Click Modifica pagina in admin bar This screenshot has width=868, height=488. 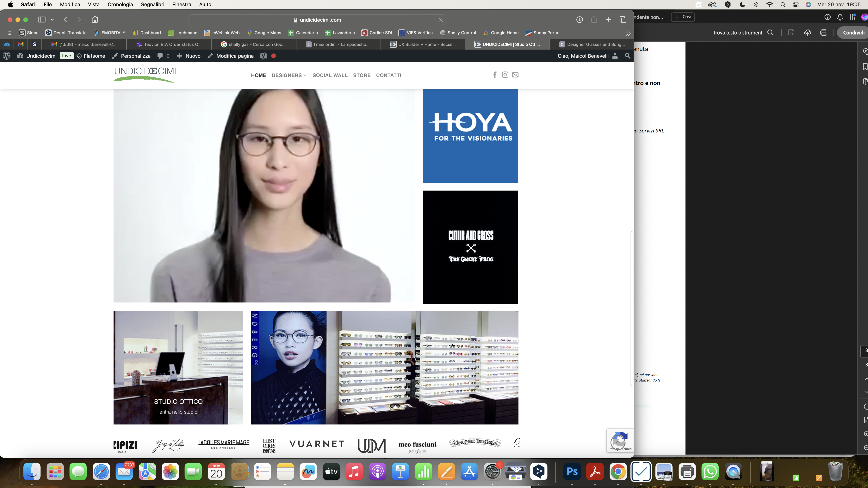click(231, 56)
